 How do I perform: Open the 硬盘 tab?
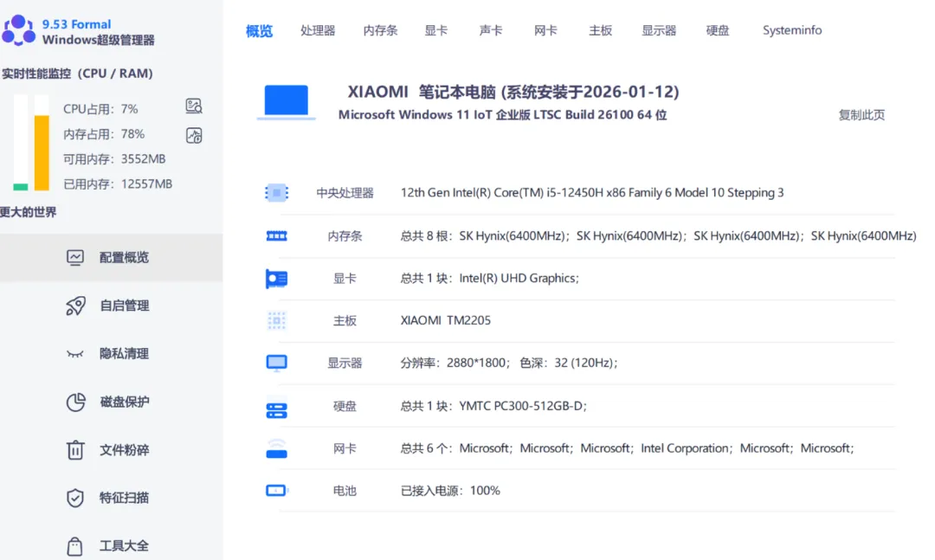click(718, 30)
